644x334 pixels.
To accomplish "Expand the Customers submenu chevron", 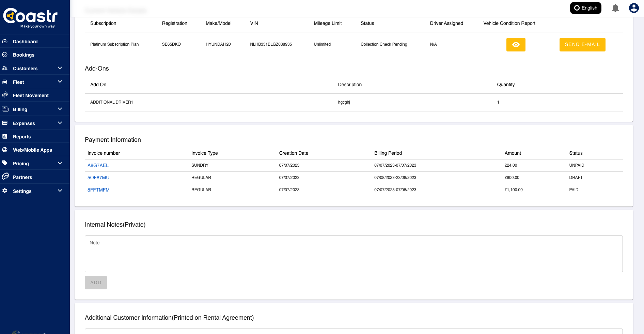I will [x=60, y=68].
